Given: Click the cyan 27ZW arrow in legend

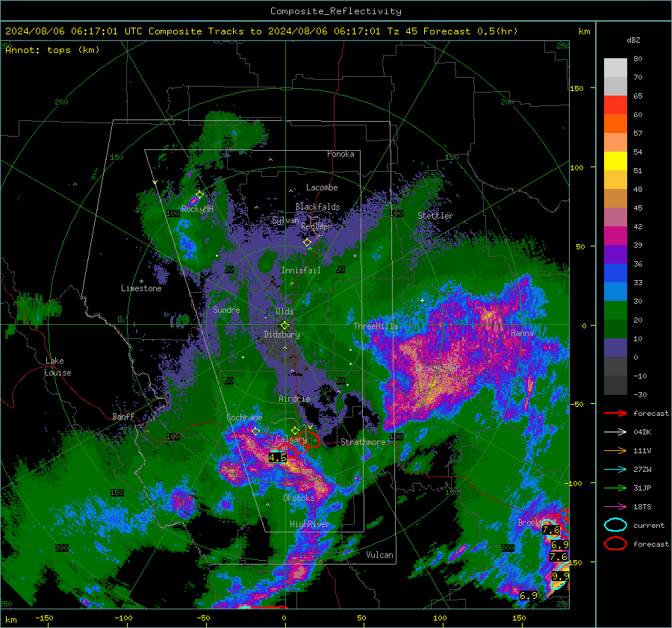Looking at the screenshot, I should 615,470.
